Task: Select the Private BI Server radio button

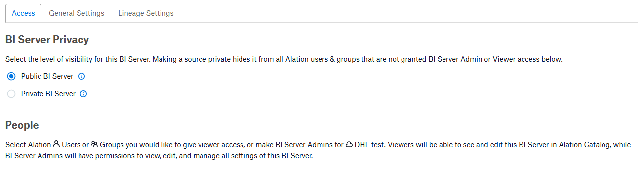Action: (x=11, y=94)
